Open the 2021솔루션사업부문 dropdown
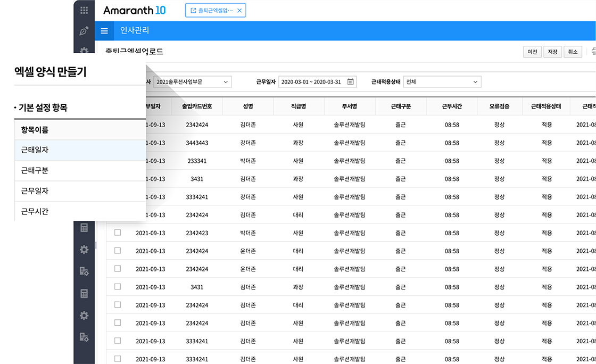 [x=192, y=82]
